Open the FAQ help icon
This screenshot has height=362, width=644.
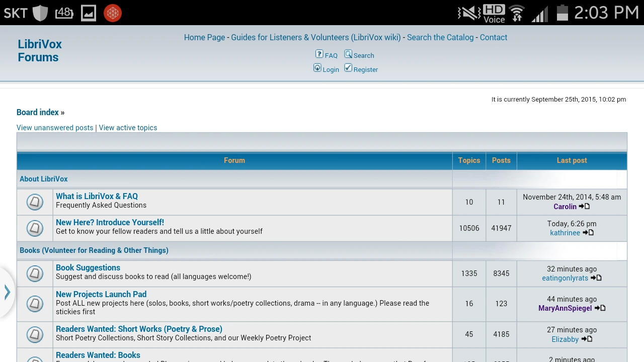319,54
